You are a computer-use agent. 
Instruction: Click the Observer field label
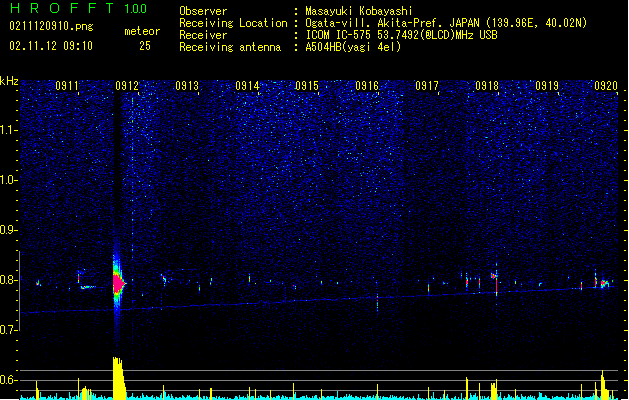203,11
